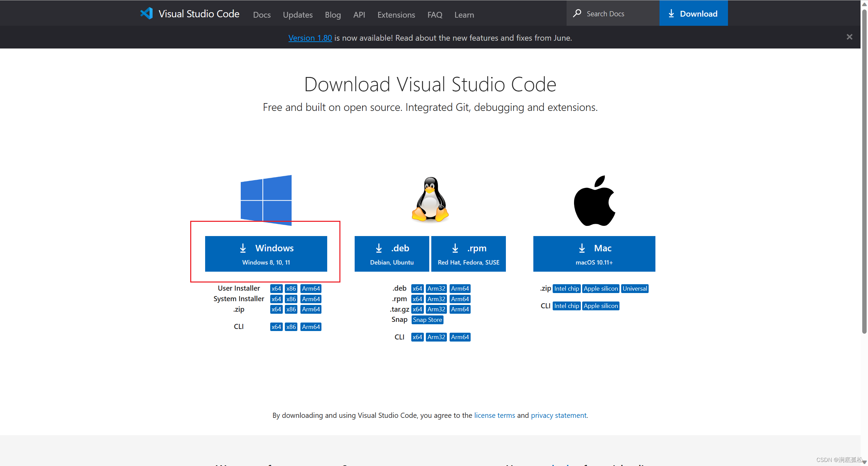The width and height of the screenshot is (868, 466).
Task: Open the Updates page
Action: click(298, 15)
